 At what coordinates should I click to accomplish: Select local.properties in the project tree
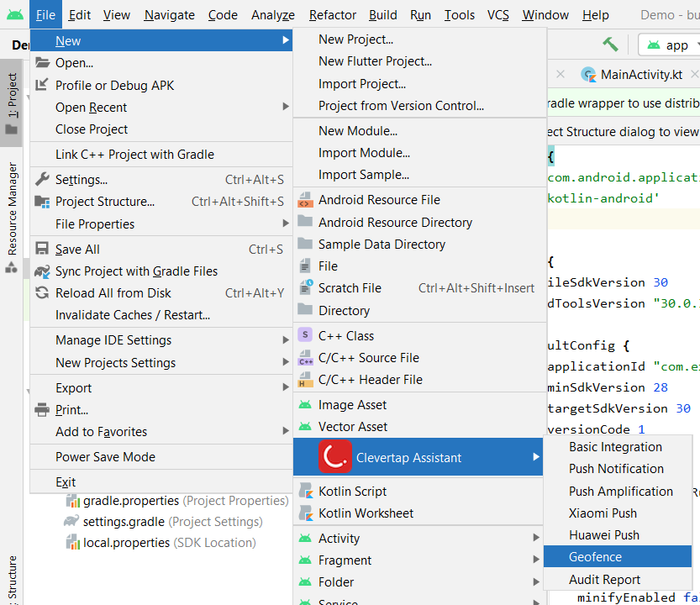[161, 543]
